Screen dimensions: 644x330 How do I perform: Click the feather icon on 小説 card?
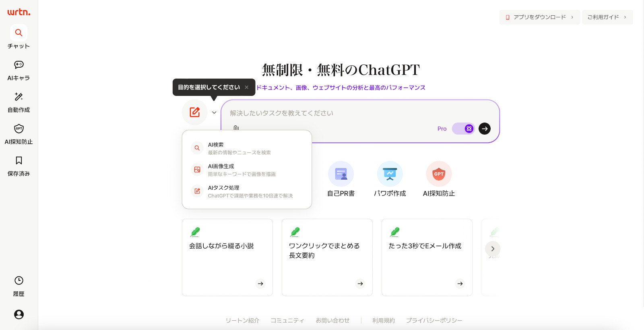point(195,232)
